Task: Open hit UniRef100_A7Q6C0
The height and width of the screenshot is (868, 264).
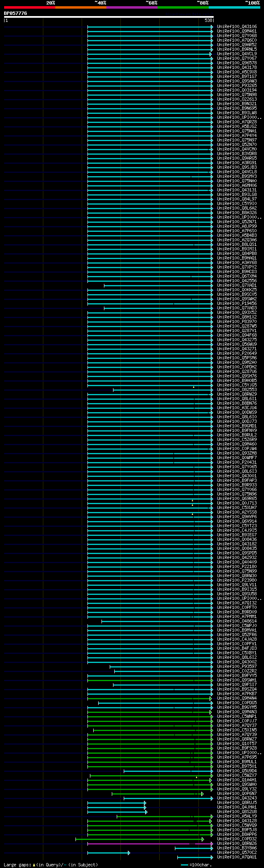Action: click(237, 40)
